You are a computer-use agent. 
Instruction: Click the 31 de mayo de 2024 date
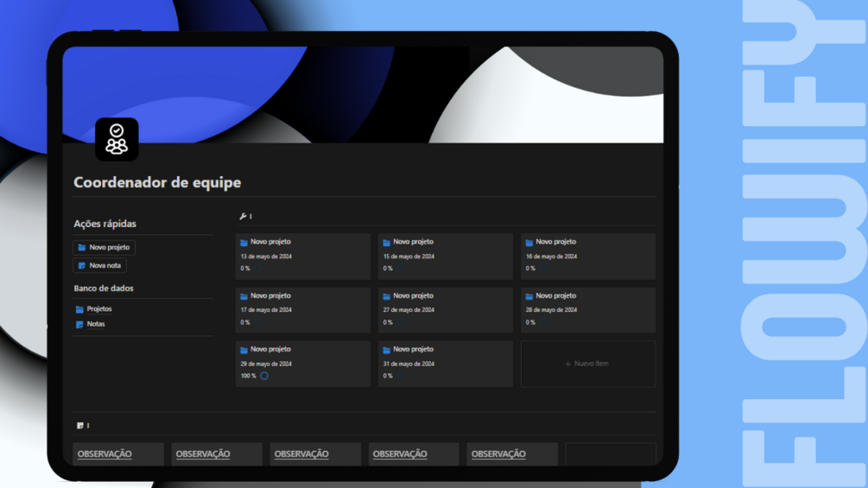(409, 364)
